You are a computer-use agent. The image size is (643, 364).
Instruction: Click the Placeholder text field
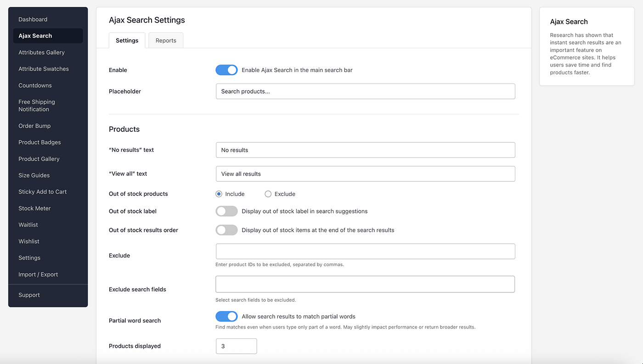365,91
